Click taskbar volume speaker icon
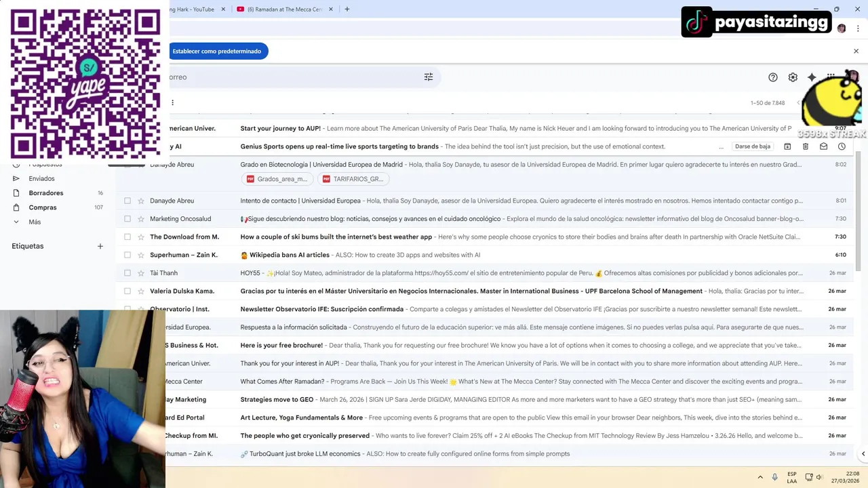Image resolution: width=868 pixels, height=488 pixels. (819, 477)
